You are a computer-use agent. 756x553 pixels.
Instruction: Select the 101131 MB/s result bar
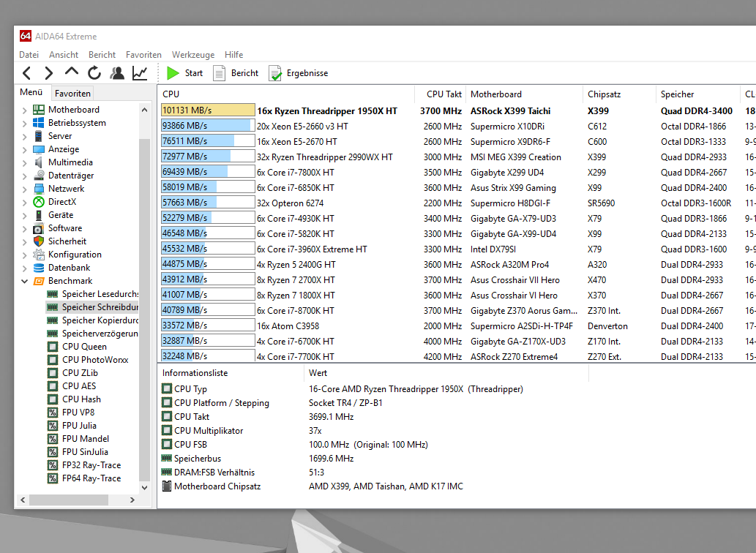[208, 110]
